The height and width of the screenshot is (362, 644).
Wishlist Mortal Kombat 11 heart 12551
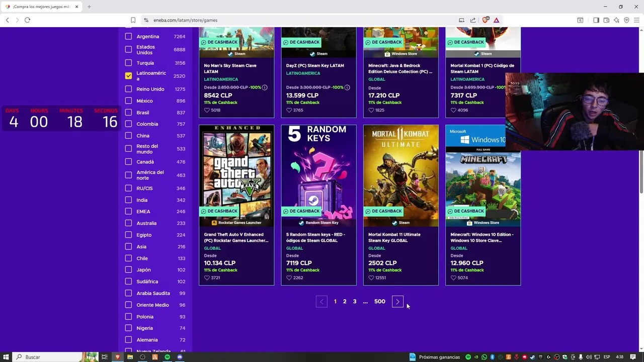[x=371, y=278]
